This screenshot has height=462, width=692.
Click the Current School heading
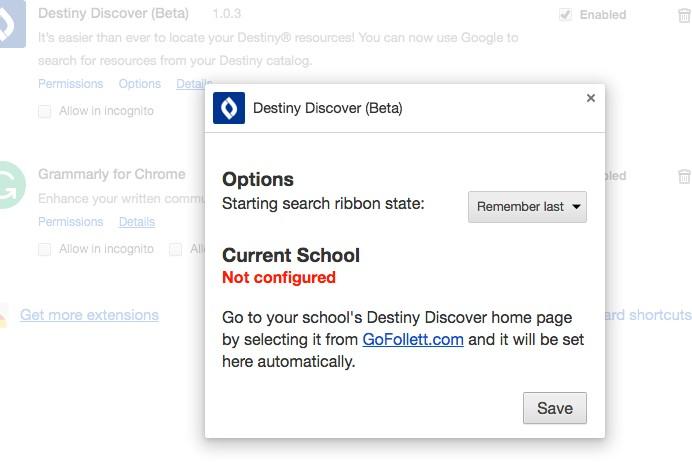click(x=291, y=255)
